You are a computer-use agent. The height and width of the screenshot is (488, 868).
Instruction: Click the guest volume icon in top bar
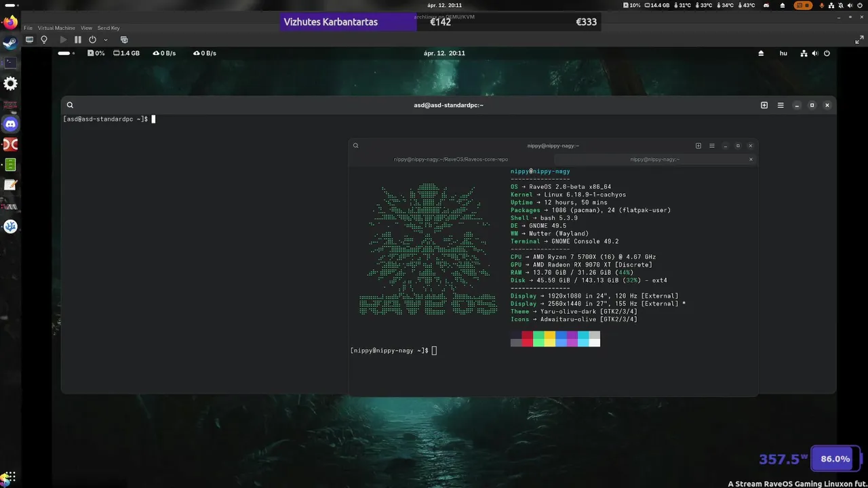pos(815,53)
